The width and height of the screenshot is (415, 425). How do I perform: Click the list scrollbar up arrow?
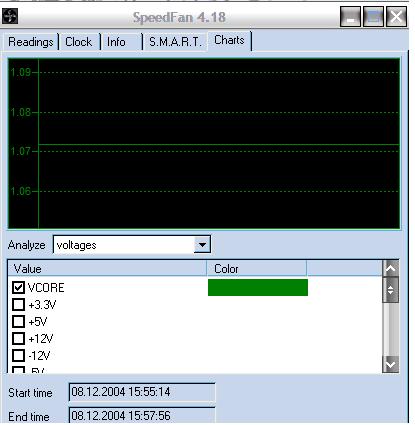tap(391, 268)
